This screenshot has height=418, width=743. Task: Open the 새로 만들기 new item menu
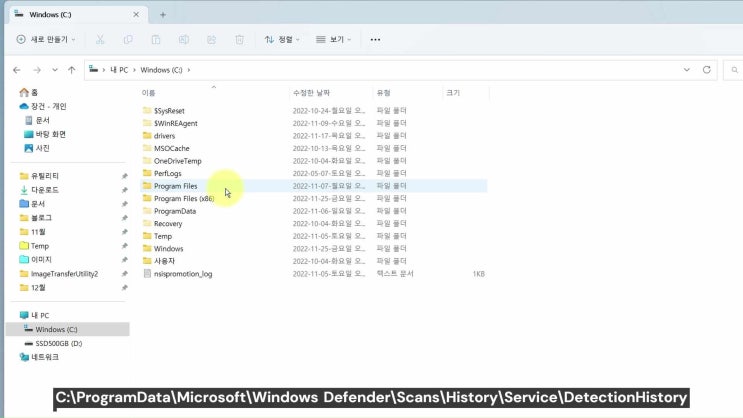pos(46,39)
